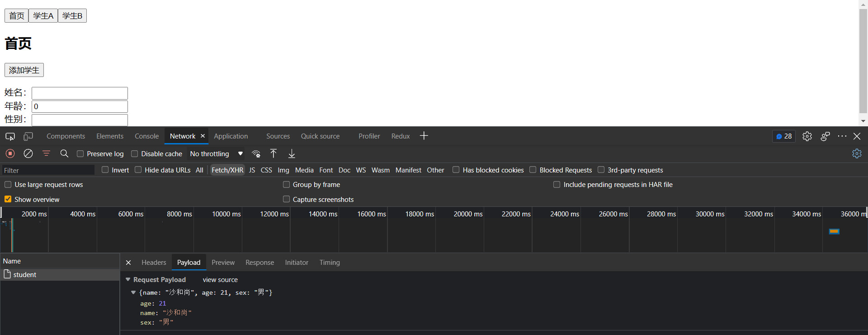Clear the network log
The image size is (868, 335).
[28, 153]
